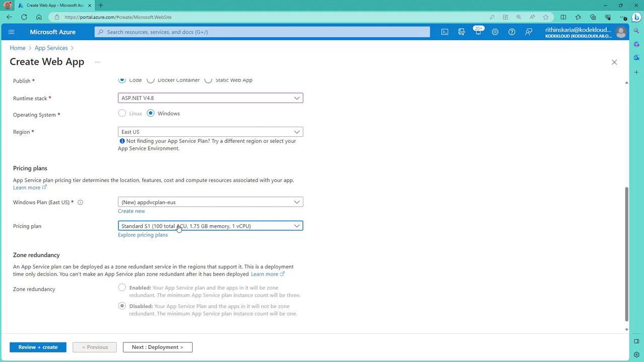This screenshot has height=362, width=644.
Task: Go to the App Services breadcrumb
Action: pyautogui.click(x=51, y=48)
